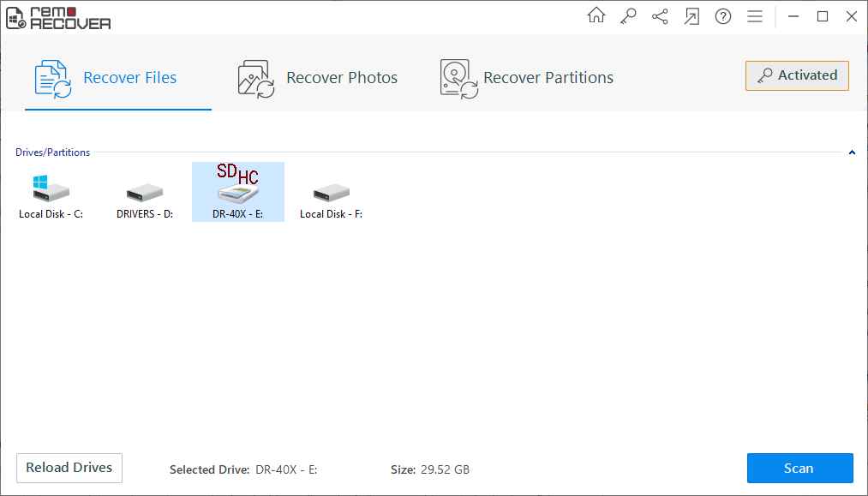
Task: Click Reload Drives button
Action: 69,468
